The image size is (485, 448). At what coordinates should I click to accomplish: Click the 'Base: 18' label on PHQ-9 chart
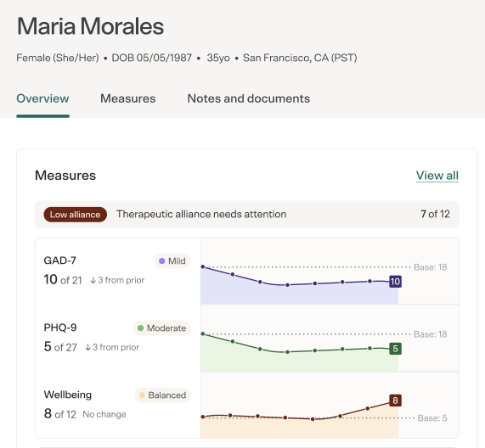tap(431, 334)
